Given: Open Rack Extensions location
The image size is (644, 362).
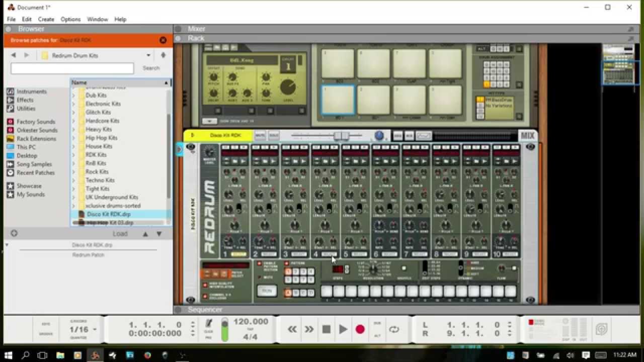Looking at the screenshot, I should coord(31,139).
